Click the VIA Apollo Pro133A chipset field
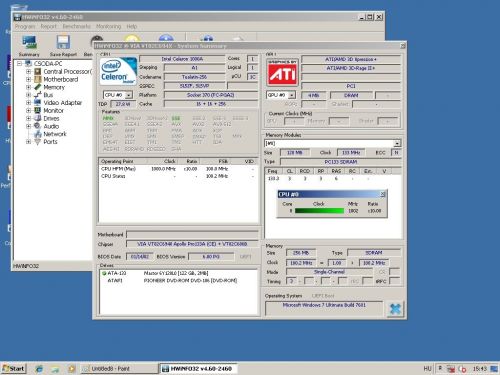This screenshot has height=375, width=500. [x=192, y=244]
